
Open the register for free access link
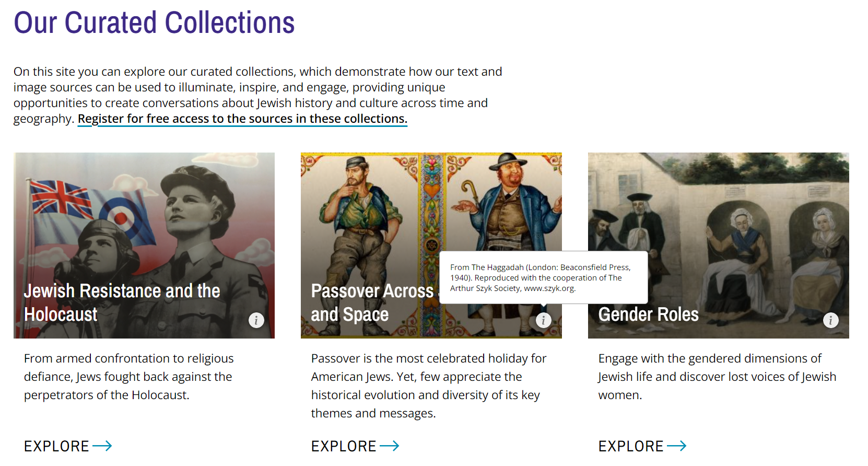click(x=242, y=119)
